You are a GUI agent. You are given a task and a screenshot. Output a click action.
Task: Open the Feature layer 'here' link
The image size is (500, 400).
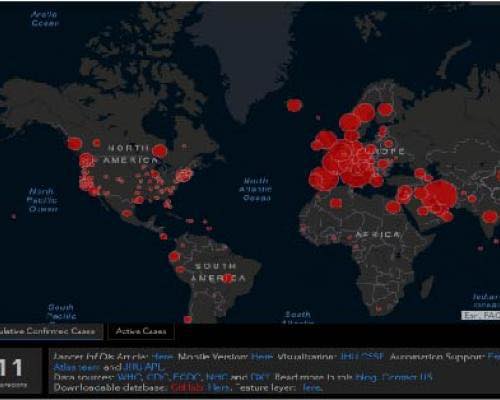coord(312,388)
